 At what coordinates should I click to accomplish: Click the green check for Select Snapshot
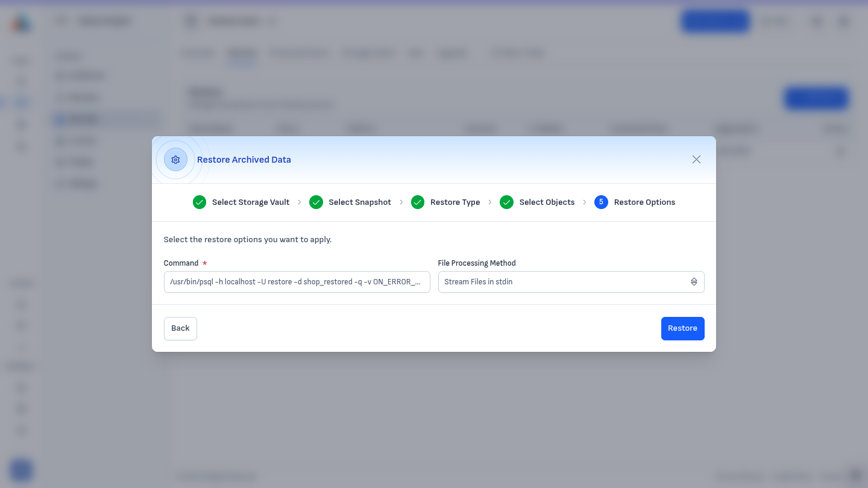(x=316, y=202)
